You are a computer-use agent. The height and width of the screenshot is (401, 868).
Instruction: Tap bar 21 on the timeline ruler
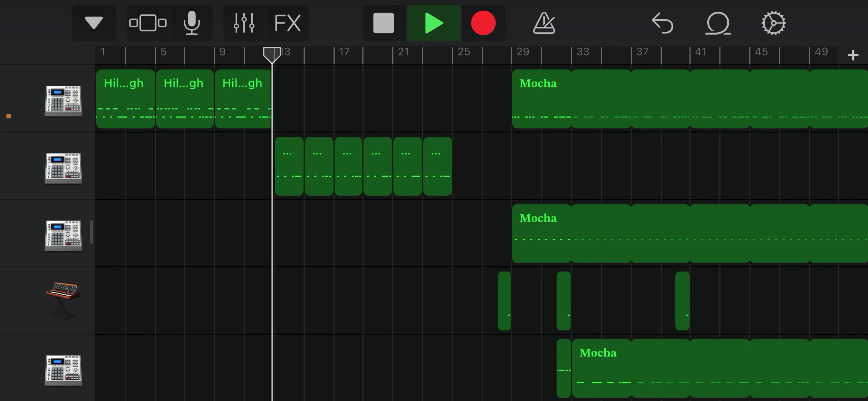(x=403, y=52)
